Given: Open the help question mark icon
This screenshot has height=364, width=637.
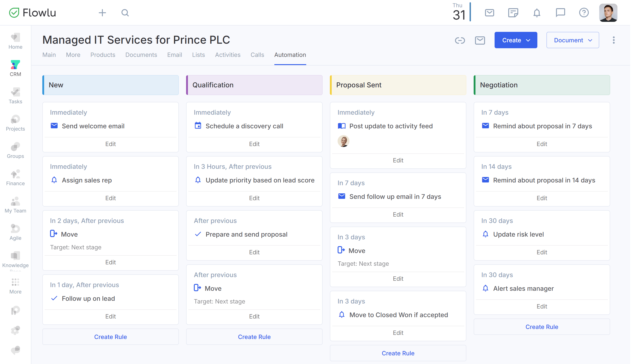Looking at the screenshot, I should point(584,13).
